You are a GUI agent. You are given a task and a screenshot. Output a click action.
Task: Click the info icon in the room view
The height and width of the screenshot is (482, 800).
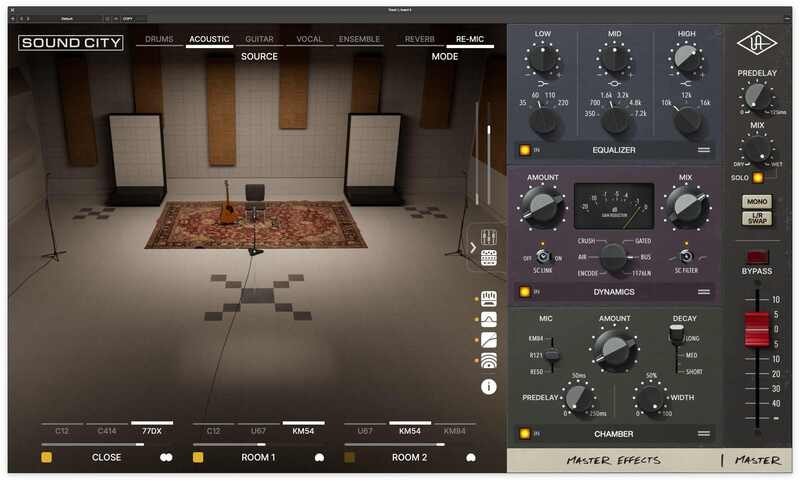click(489, 386)
